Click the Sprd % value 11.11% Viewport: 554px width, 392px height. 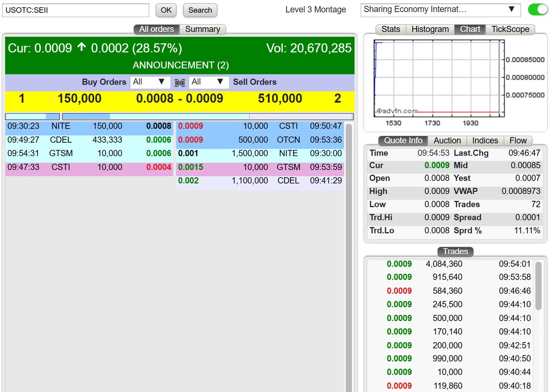point(527,230)
